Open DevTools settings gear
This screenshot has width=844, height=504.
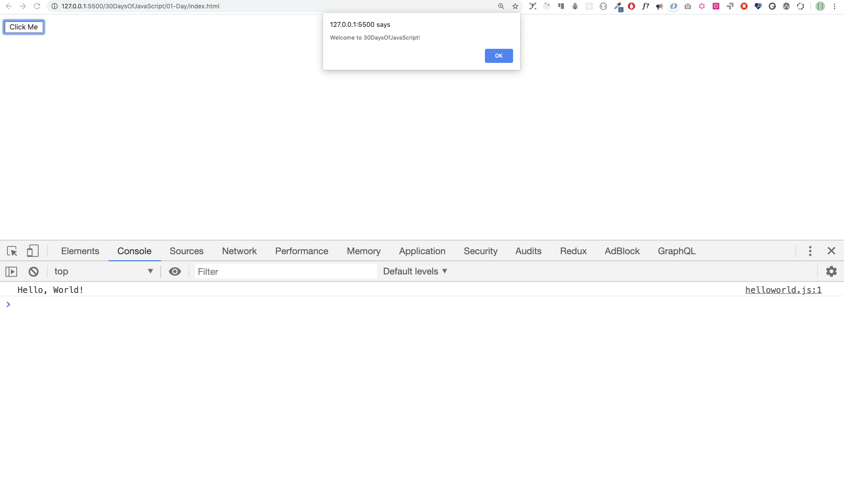click(x=831, y=271)
